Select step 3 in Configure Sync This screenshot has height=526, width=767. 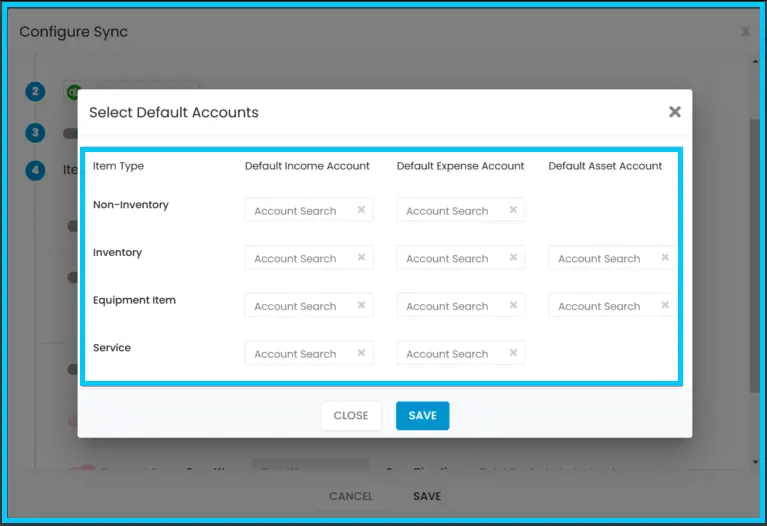tap(35, 133)
